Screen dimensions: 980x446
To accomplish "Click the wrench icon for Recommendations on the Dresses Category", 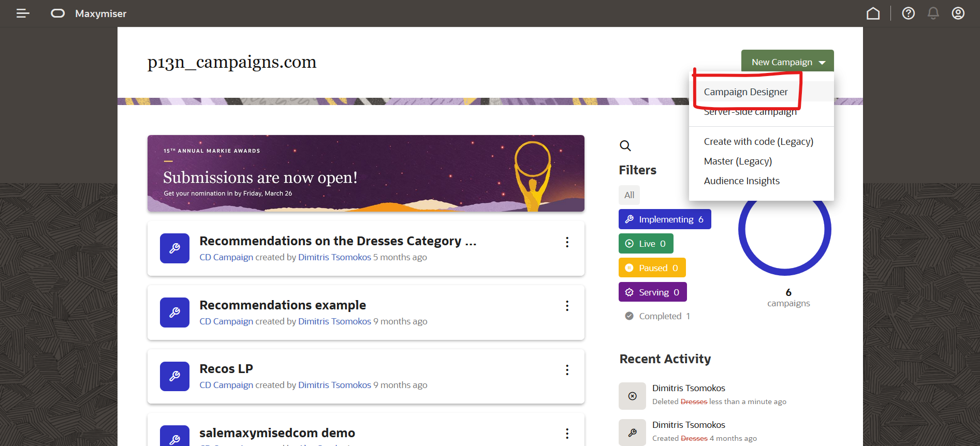I will coord(174,248).
